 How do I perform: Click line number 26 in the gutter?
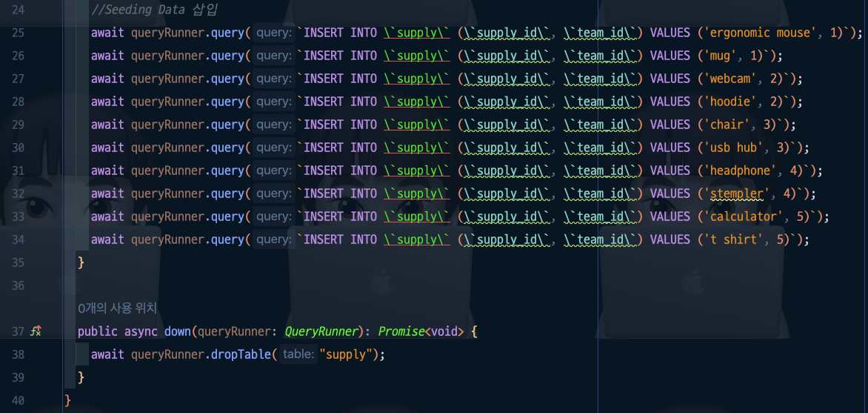18,56
